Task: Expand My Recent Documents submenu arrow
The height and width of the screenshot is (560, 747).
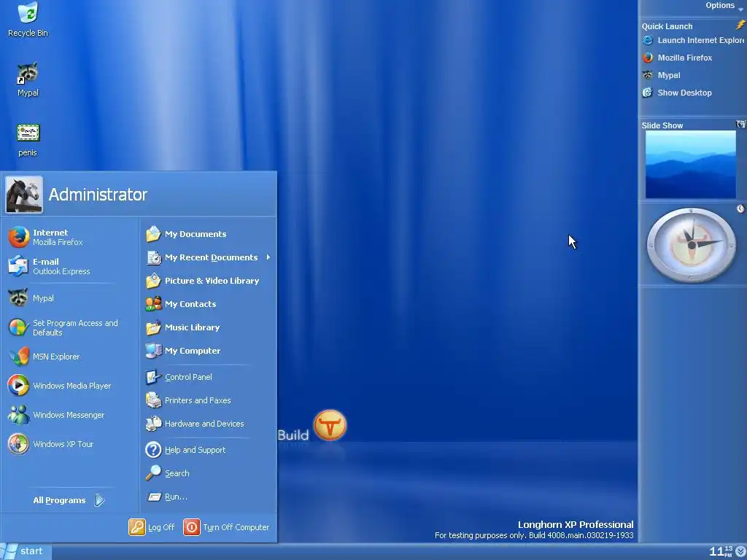Action: click(268, 257)
